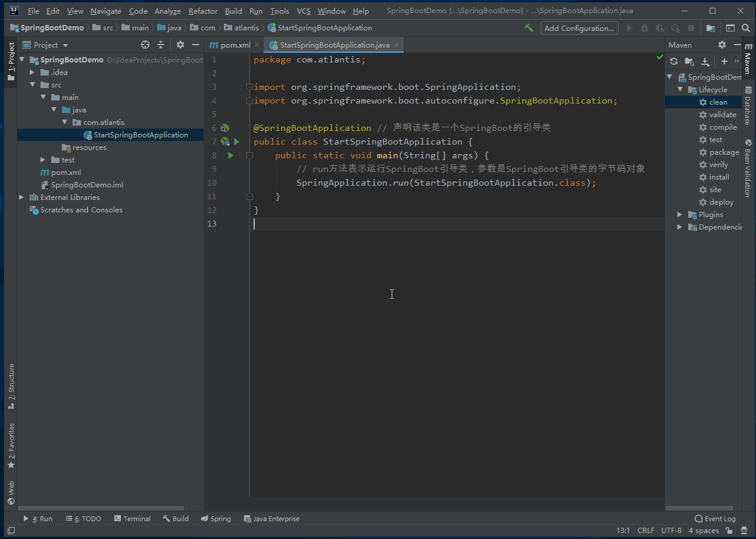
Task: Click the run gutter arrow on line 8
Action: [x=230, y=155]
